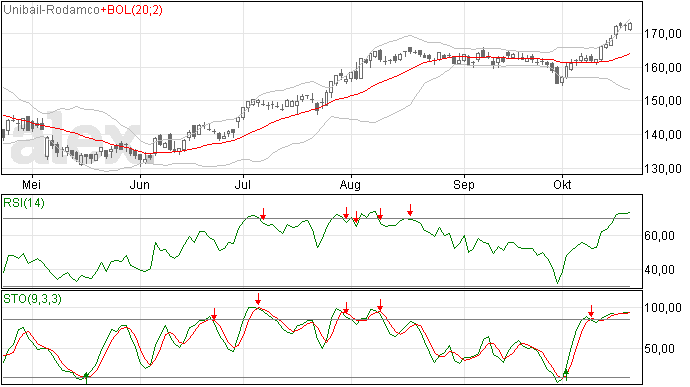The width and height of the screenshot is (690, 387).
Task: Click the Mei month label
Action: point(31,184)
